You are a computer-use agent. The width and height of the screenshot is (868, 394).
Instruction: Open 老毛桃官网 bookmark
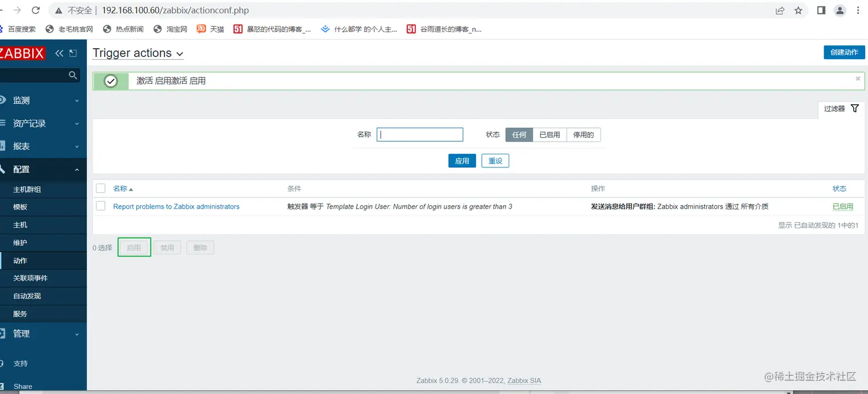pyautogui.click(x=69, y=29)
